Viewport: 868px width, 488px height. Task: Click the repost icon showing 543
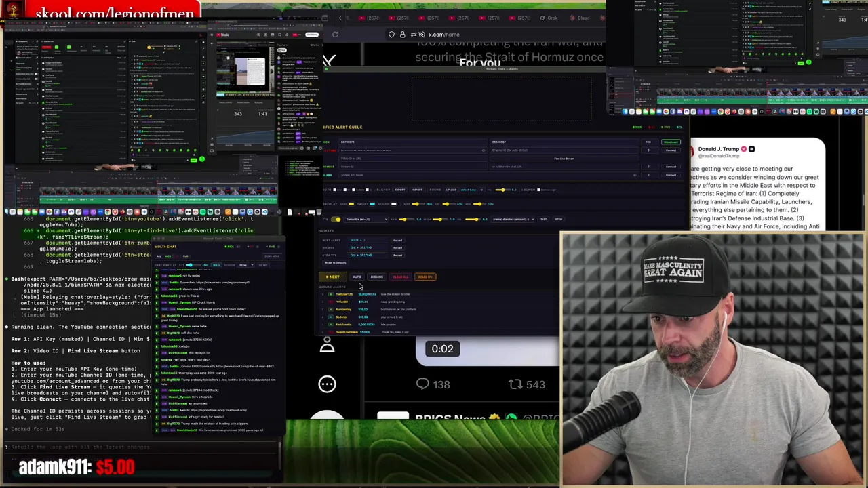coord(516,384)
